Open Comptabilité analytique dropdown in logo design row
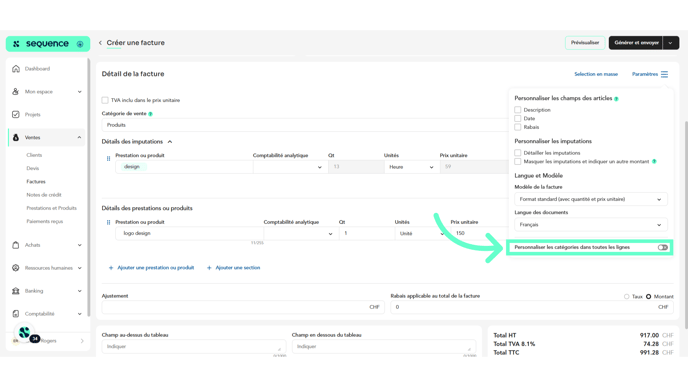Screen dimensions: 688x387 click(x=301, y=233)
